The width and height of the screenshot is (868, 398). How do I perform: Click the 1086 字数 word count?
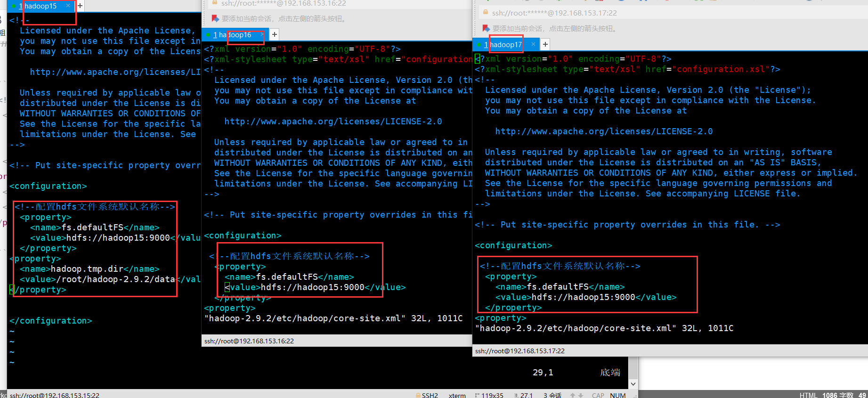[x=838, y=395]
